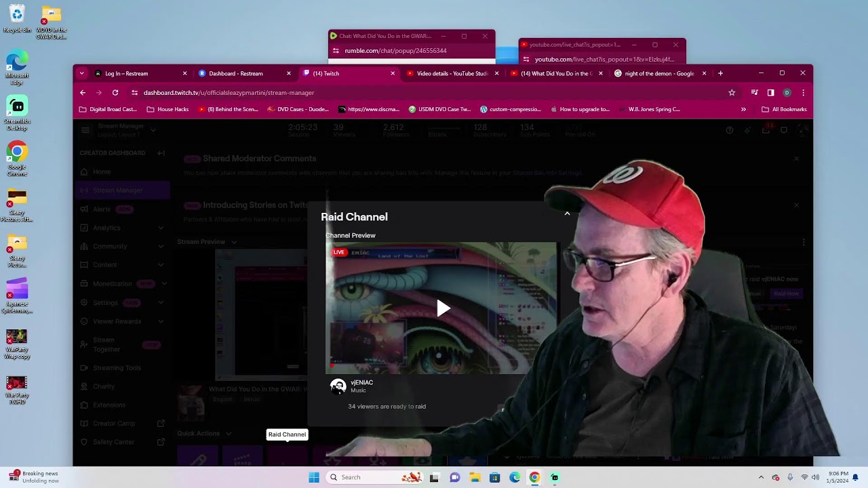Click vjENIAC channel avatar

[x=338, y=386]
